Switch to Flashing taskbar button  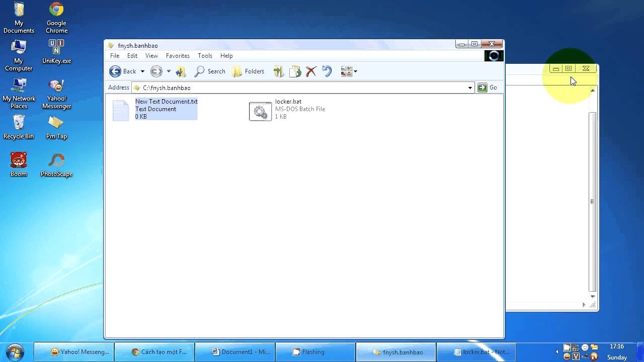(x=315, y=352)
